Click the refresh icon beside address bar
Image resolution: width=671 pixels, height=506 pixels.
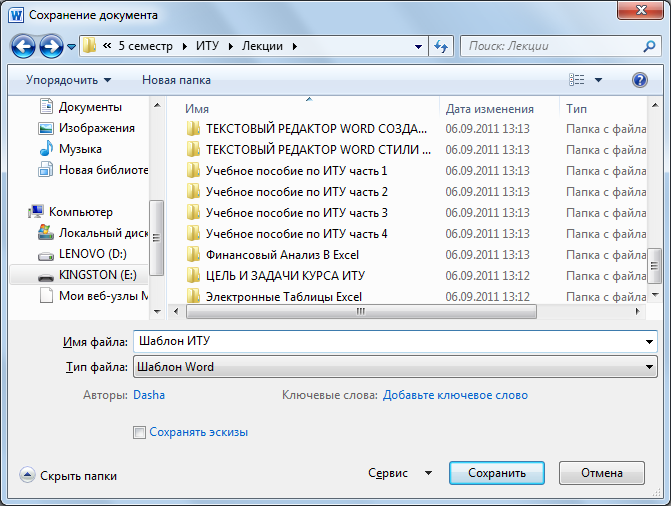pyautogui.click(x=441, y=46)
